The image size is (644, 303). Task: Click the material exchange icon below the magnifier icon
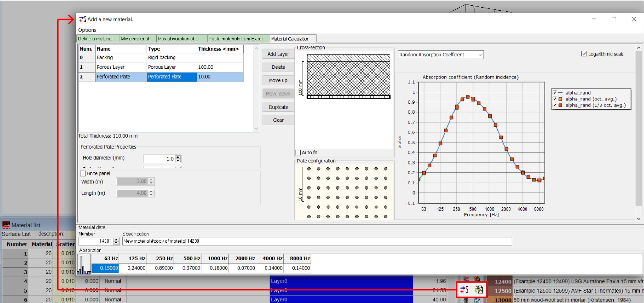[477, 301]
